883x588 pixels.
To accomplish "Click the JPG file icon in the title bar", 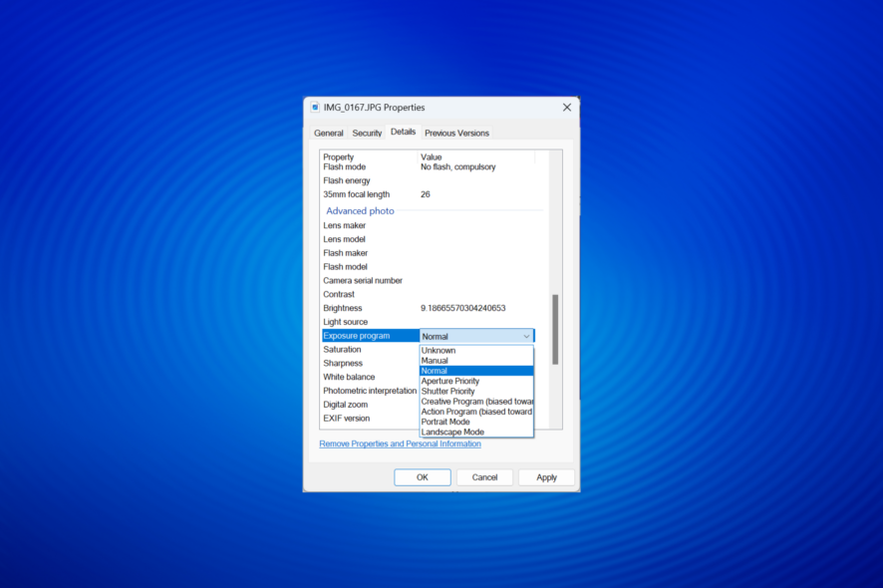I will 313,107.
